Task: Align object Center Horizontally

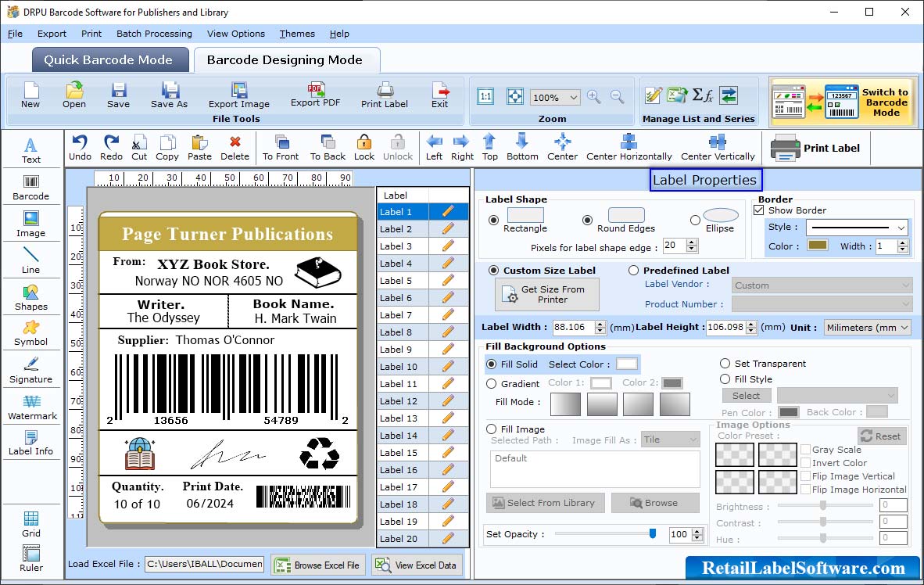Action: [x=629, y=148]
